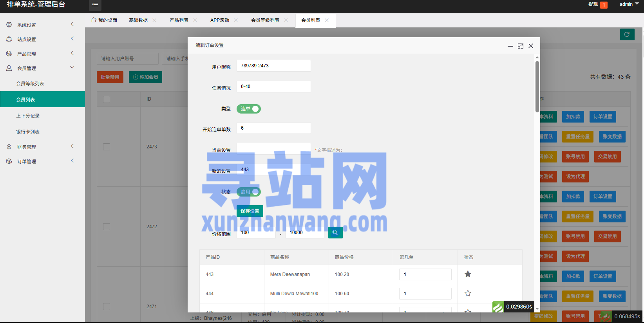Viewport: 644px width, 323px height.
Task: Click the 保存设置 button
Action: (250, 211)
